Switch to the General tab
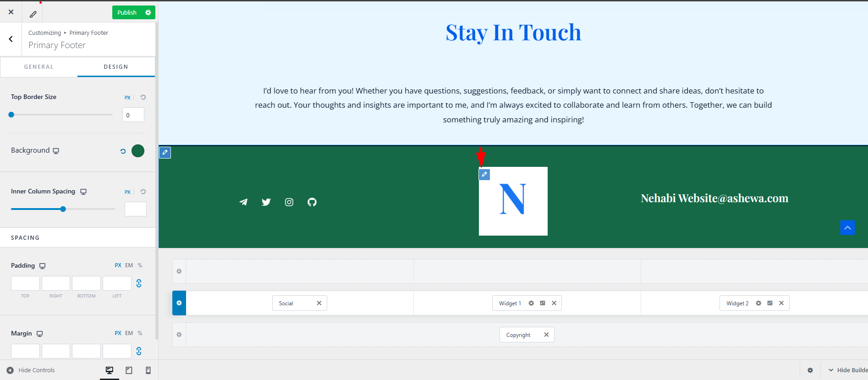This screenshot has height=380, width=868. point(39,67)
